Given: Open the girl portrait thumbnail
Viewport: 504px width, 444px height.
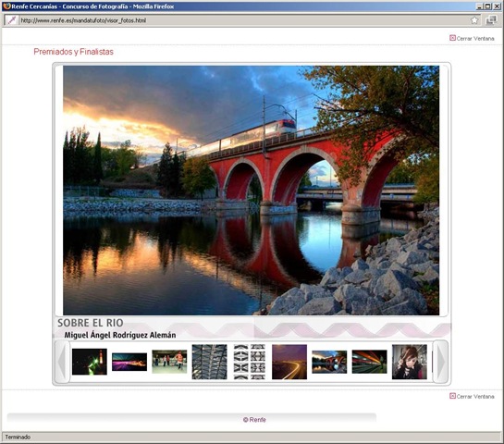Looking at the screenshot, I should pos(410,362).
